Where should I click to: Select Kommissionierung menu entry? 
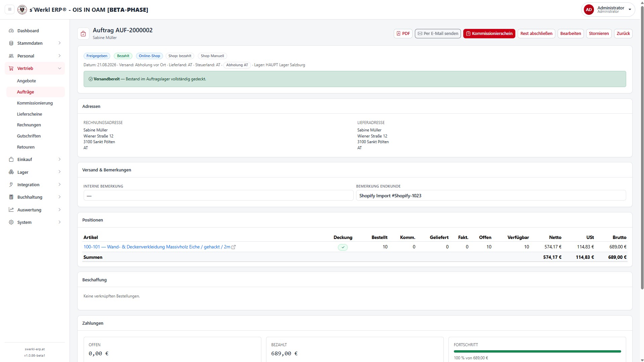pos(35,103)
